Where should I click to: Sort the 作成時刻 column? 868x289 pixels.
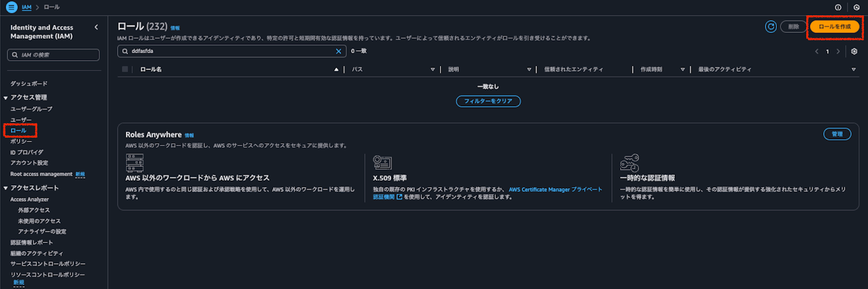click(682, 69)
